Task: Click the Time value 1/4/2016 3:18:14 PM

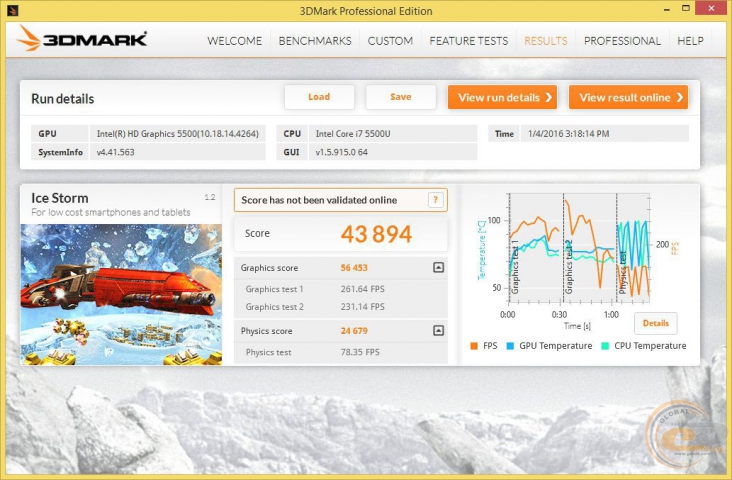Action: pyautogui.click(x=605, y=134)
